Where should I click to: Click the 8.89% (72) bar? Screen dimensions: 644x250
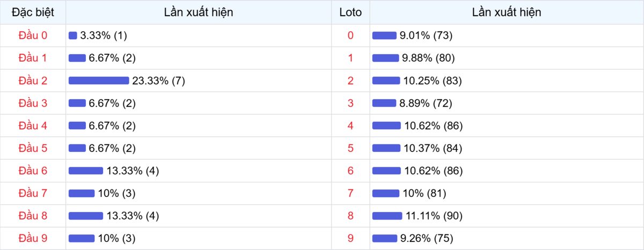[384, 103]
